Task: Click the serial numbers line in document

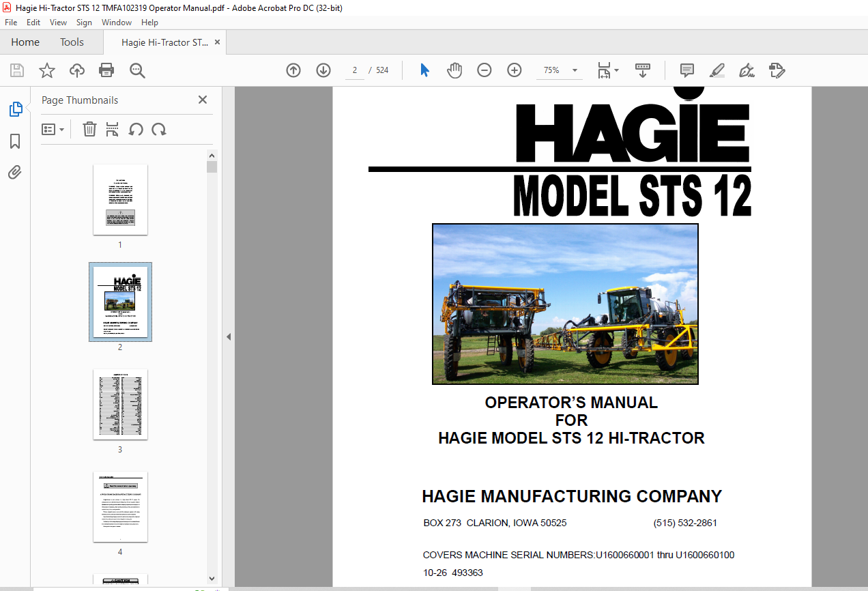Action: point(579,555)
